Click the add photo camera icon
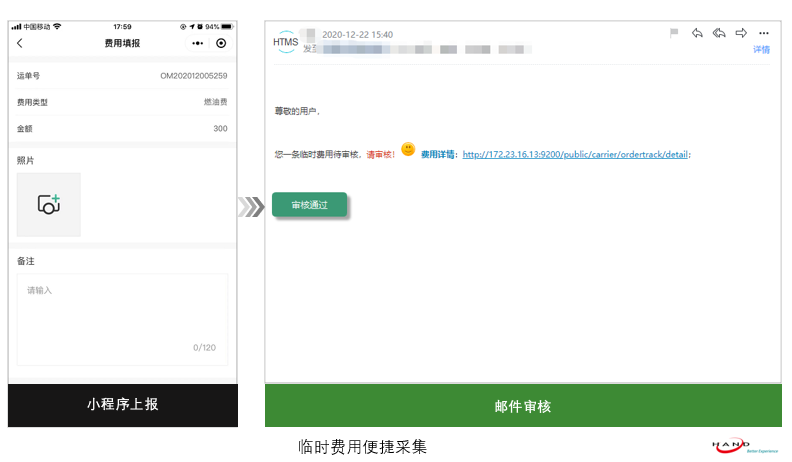 (x=49, y=204)
